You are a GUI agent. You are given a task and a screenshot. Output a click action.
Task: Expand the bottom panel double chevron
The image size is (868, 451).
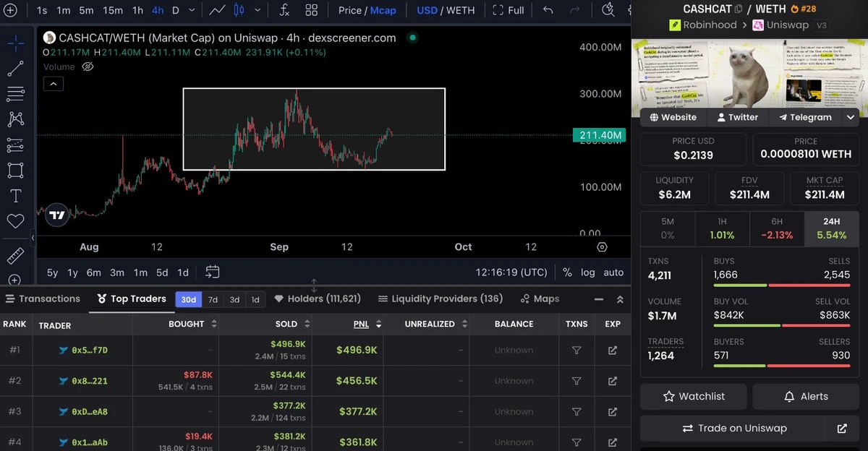click(x=620, y=299)
